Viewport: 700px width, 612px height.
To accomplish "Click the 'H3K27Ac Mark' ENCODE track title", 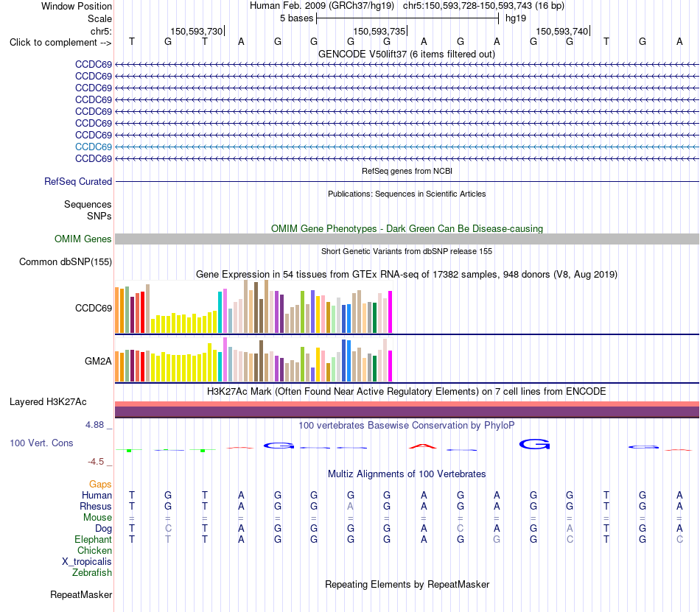I will [x=407, y=391].
